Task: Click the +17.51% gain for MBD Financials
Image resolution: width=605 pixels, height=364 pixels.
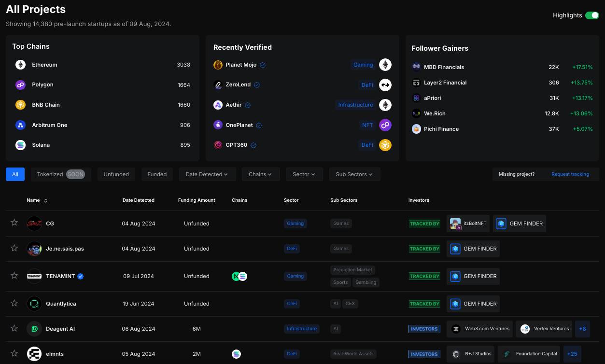Action: pos(582,67)
